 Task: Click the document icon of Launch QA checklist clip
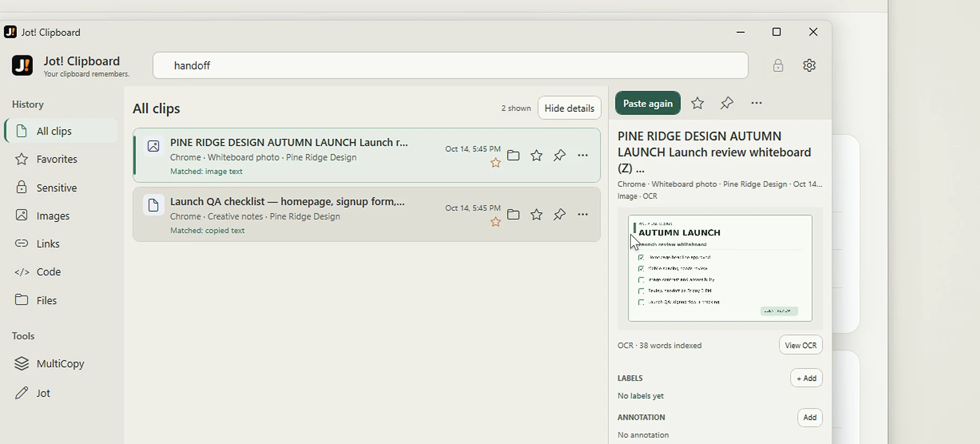click(153, 205)
